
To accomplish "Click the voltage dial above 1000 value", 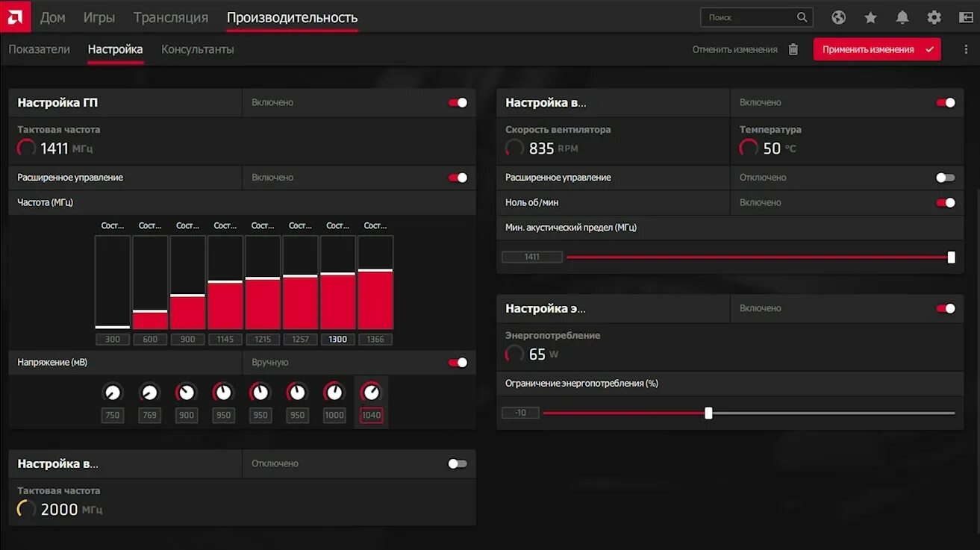I will click(334, 392).
